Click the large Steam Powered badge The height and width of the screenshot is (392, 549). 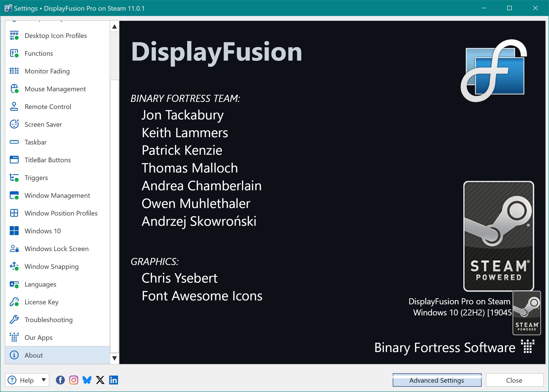point(498,236)
